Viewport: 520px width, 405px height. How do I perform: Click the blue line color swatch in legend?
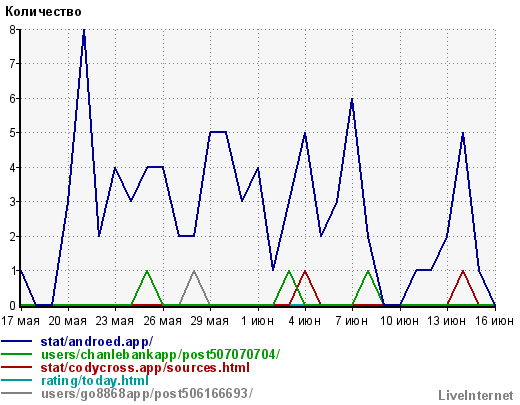point(17,342)
